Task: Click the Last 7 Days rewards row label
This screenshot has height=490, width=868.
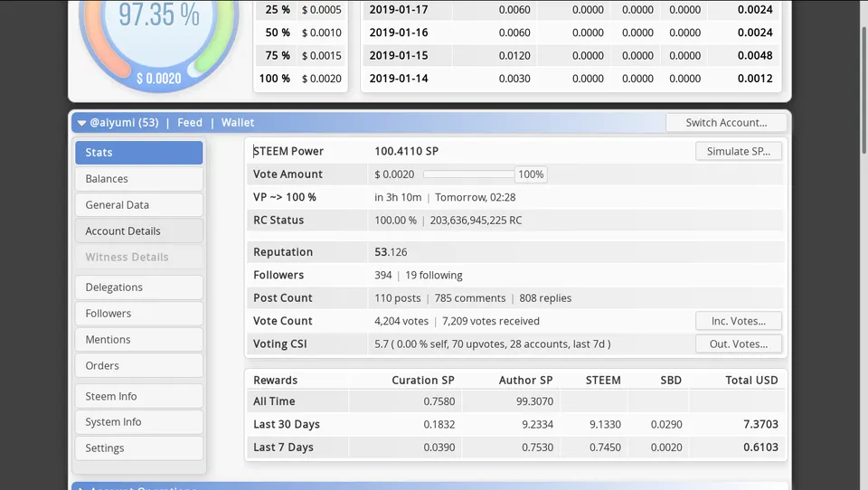Action: [283, 448]
